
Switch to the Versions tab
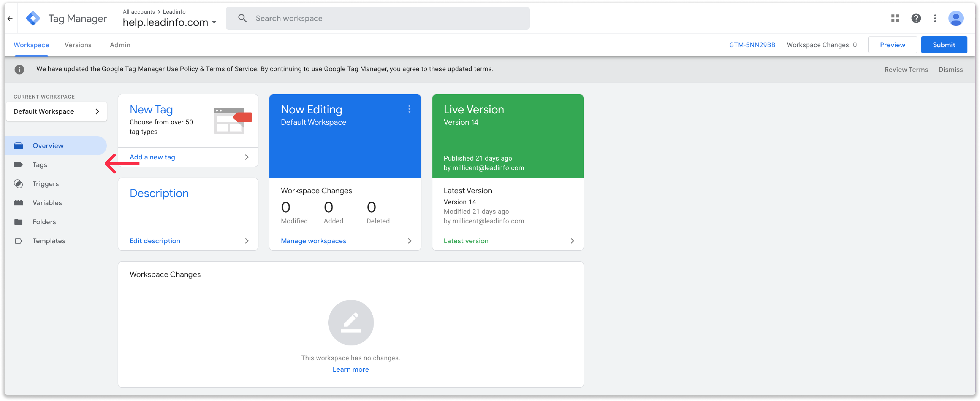pyautogui.click(x=78, y=45)
